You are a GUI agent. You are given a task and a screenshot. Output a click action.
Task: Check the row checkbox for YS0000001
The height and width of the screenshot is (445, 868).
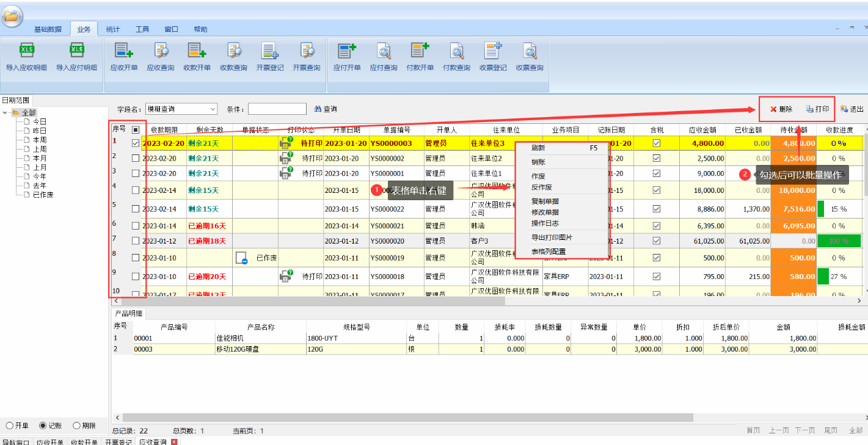[136, 173]
